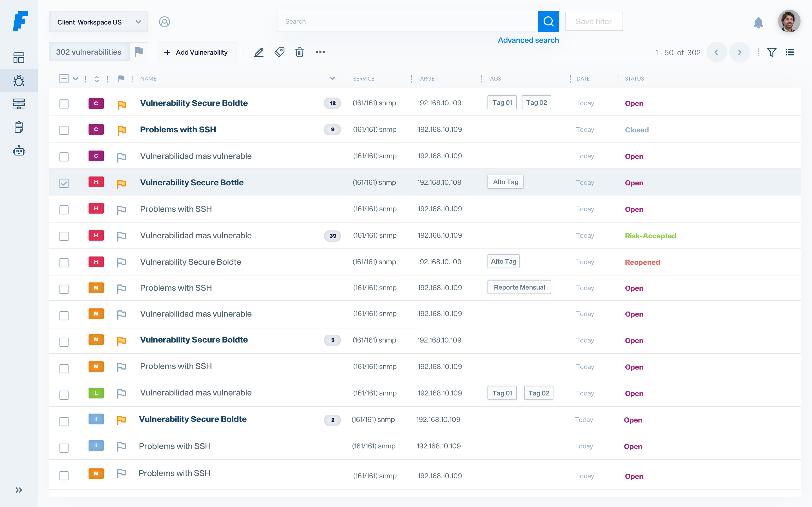This screenshot has width=812, height=507.
Task: Flag the Problems with SSH medium severity row
Action: [122, 288]
